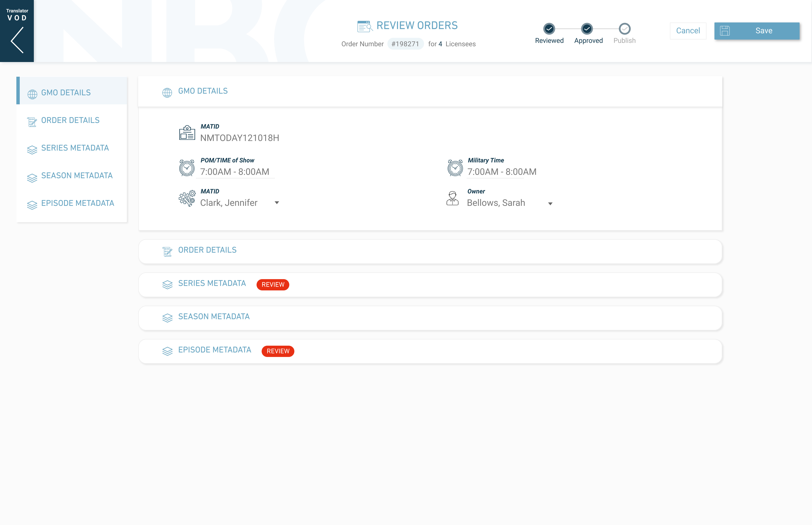Click the POM/TIME of Show time field

235,172
